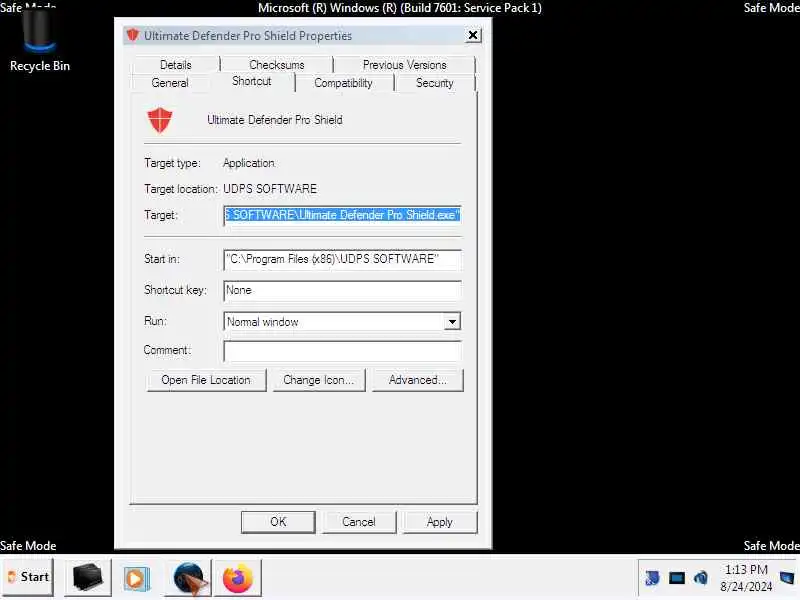Click the Apply button
800x600 pixels.
pos(440,522)
